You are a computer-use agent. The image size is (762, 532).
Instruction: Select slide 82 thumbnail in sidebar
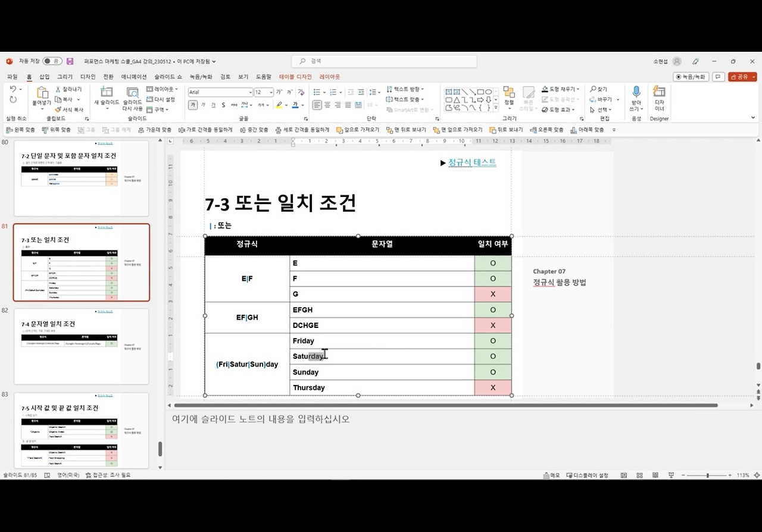pos(82,346)
